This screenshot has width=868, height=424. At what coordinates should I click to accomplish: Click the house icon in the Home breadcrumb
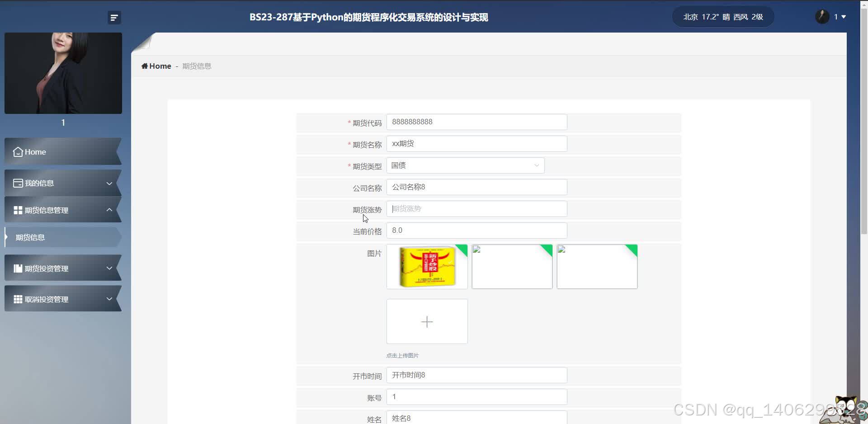144,66
